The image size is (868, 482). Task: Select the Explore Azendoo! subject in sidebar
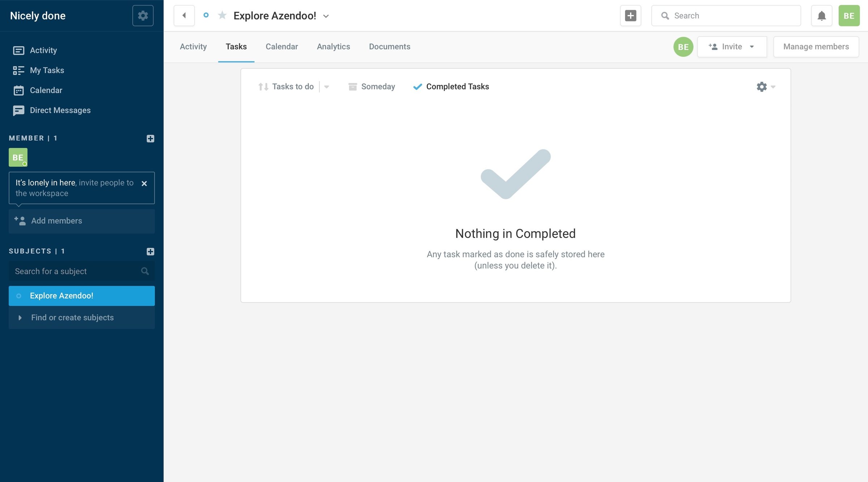click(82, 296)
